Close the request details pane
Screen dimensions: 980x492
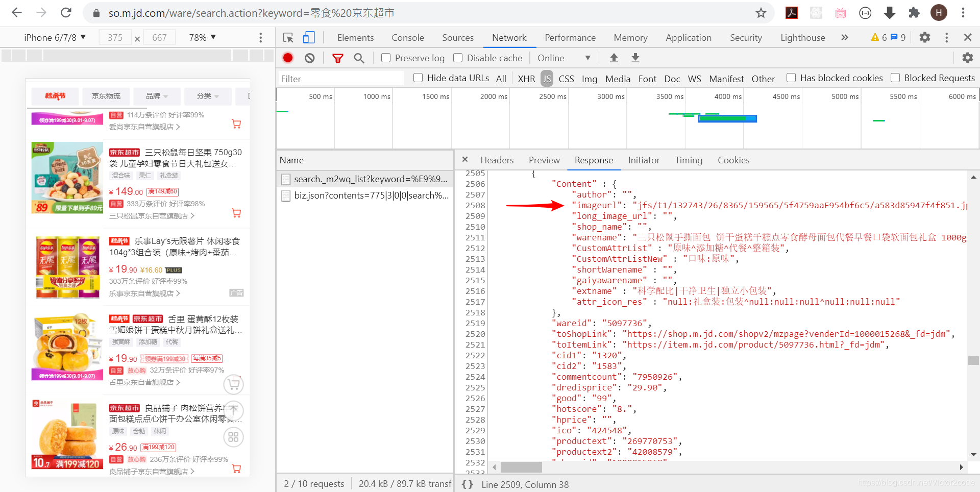pyautogui.click(x=465, y=159)
